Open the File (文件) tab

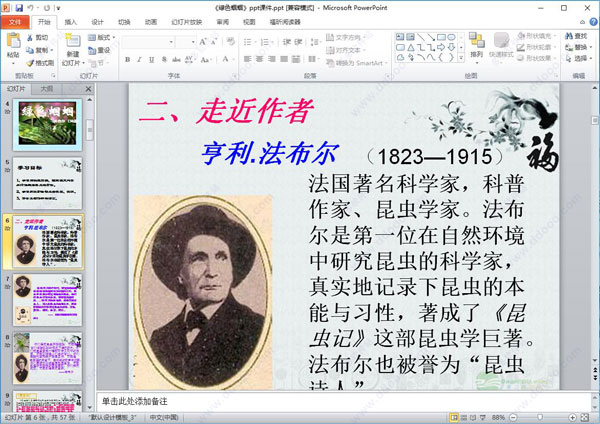coord(15,22)
